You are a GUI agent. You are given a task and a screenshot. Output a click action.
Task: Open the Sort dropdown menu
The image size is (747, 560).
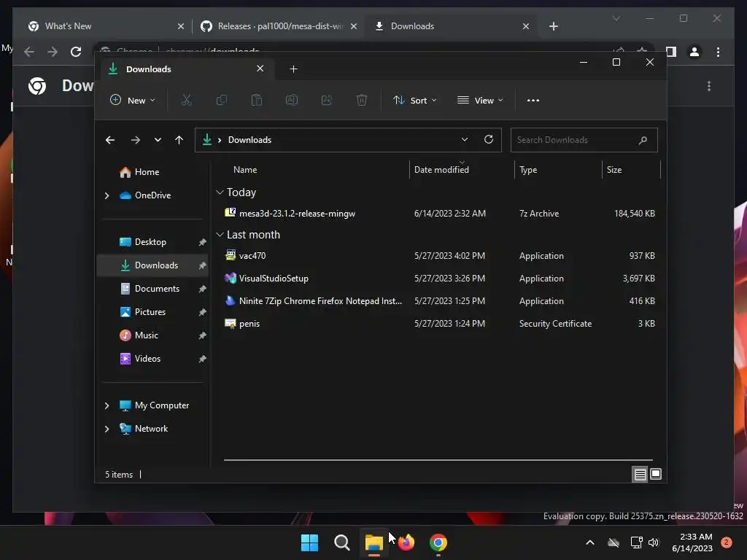tap(415, 101)
